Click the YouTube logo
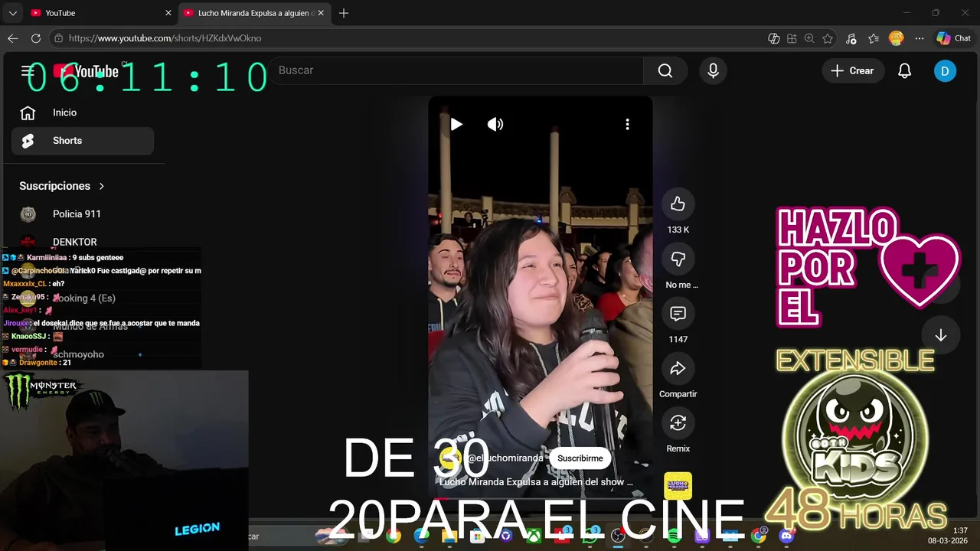 86,71
